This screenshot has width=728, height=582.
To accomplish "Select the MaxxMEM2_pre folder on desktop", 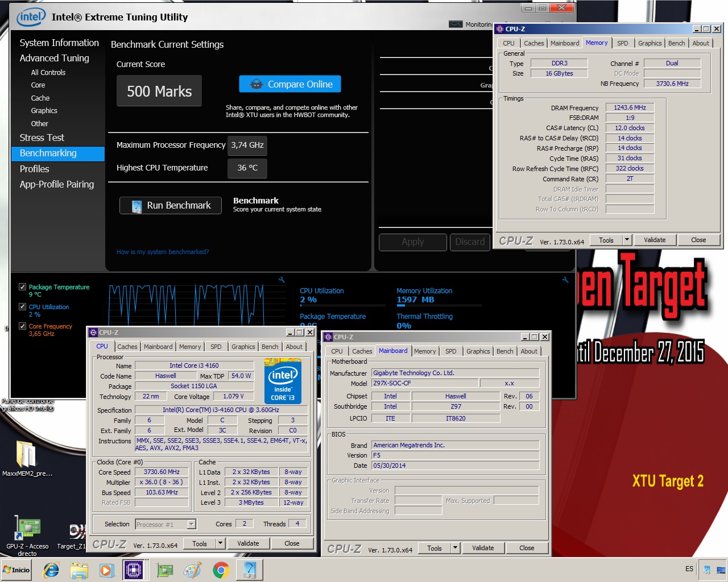I will pos(27,458).
